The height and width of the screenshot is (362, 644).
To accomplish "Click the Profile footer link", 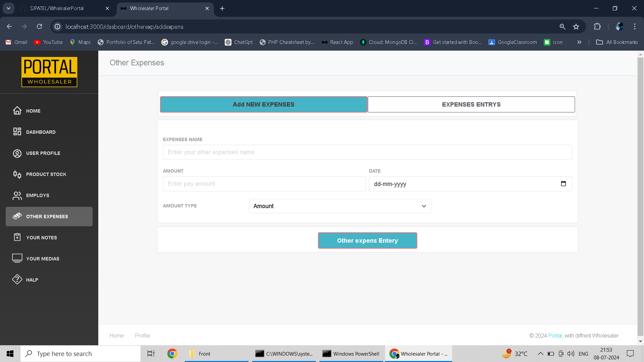I will 142,336.
